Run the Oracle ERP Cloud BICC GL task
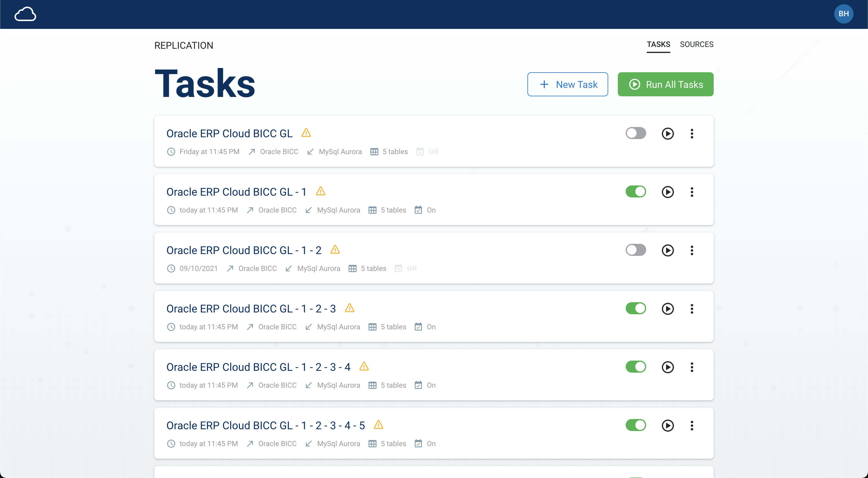868x478 pixels. click(x=668, y=134)
